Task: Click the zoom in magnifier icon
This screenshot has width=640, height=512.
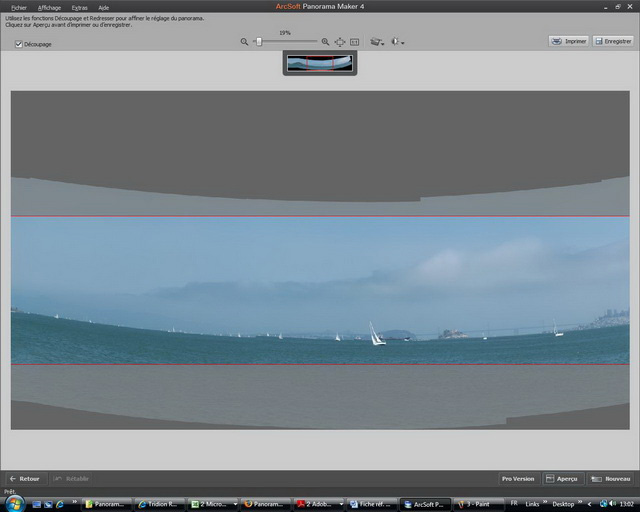Action: (325, 42)
